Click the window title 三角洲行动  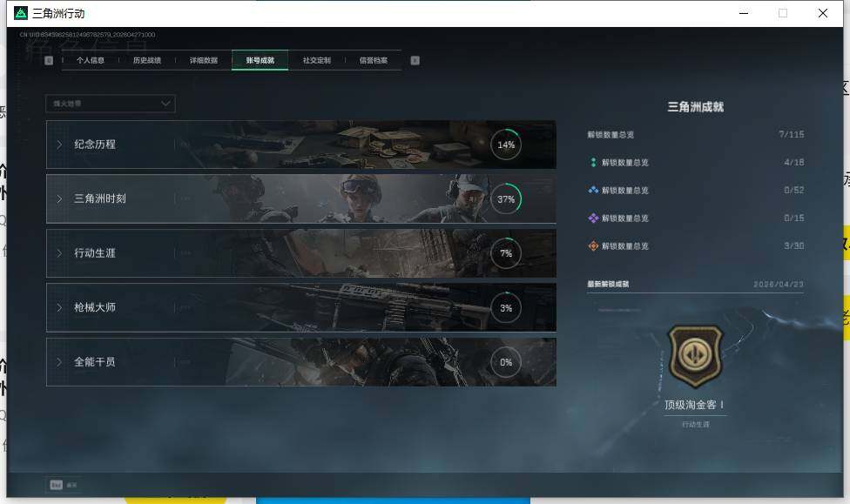(x=58, y=14)
